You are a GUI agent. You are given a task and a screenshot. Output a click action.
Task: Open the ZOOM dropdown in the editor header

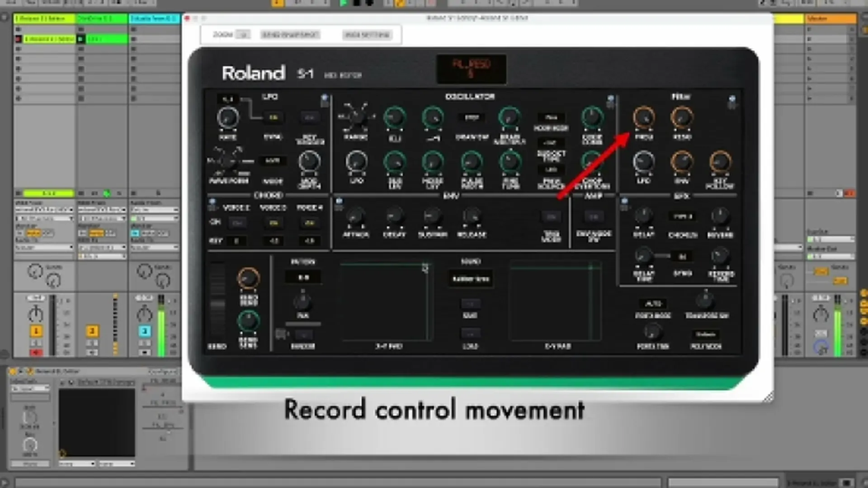[243, 35]
